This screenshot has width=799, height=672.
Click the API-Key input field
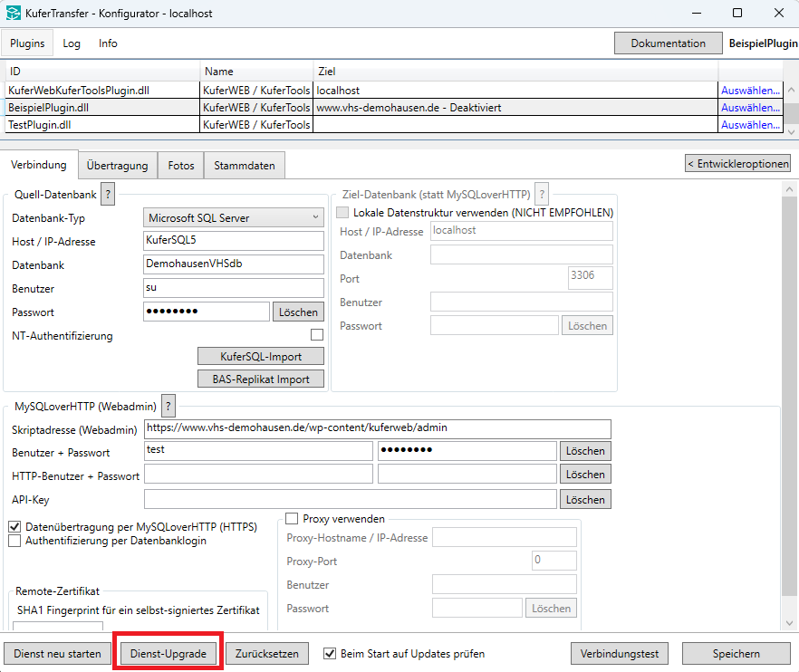[x=350, y=499]
